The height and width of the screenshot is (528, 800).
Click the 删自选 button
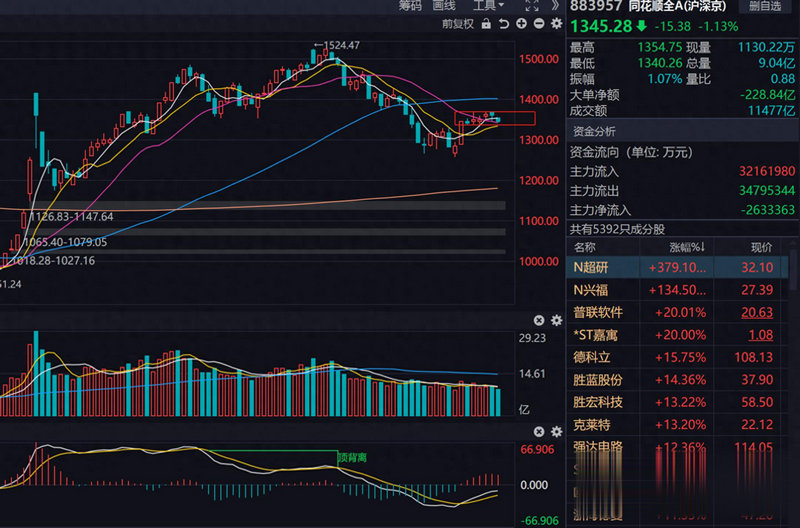764,6
